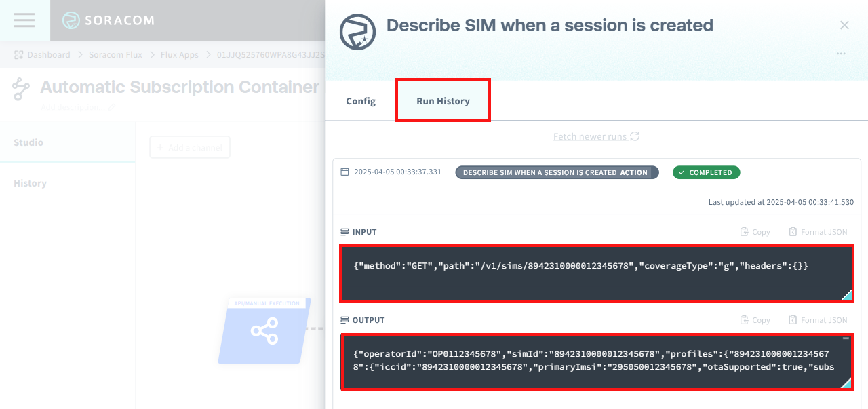
Task: Select the Run History tab
Action: tap(443, 101)
